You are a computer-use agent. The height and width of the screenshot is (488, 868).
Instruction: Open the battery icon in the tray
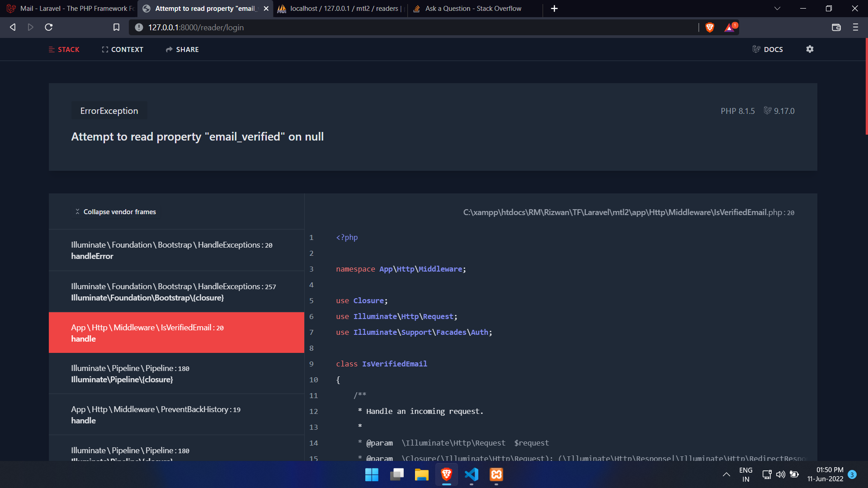794,474
